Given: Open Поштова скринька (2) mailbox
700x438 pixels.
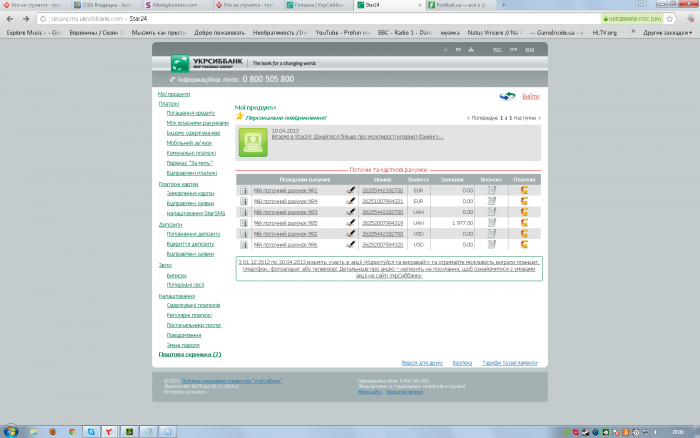Looking at the screenshot, I should [x=190, y=355].
